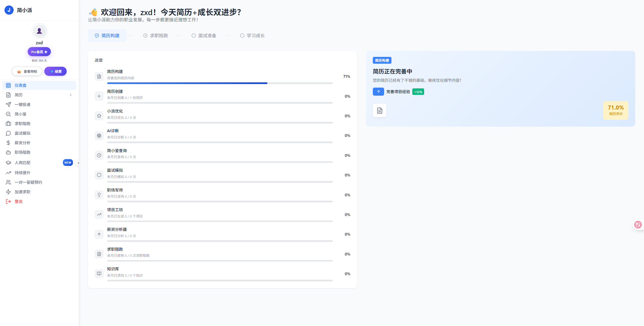Expand the 简历 sidebar submenu chevron
644x326 pixels.
click(71, 95)
